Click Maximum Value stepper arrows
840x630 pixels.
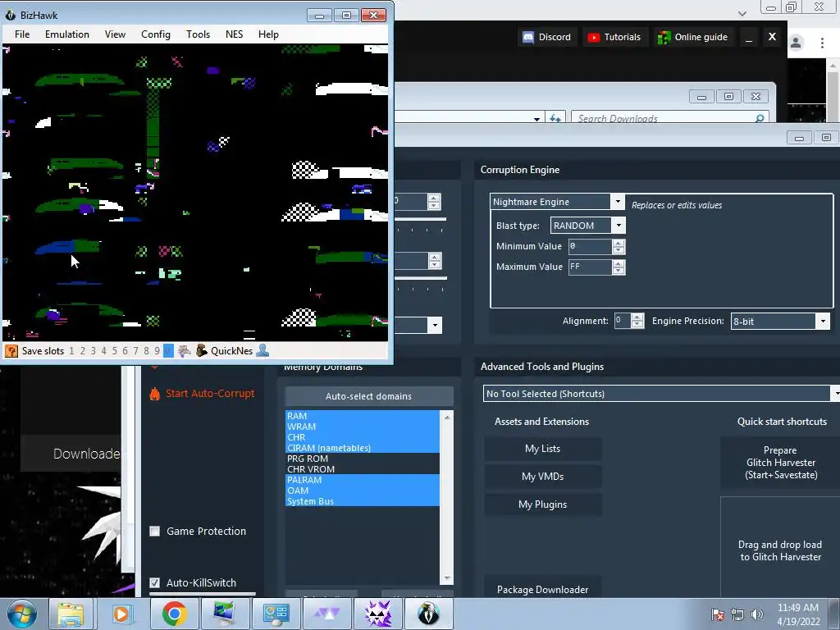(x=619, y=267)
